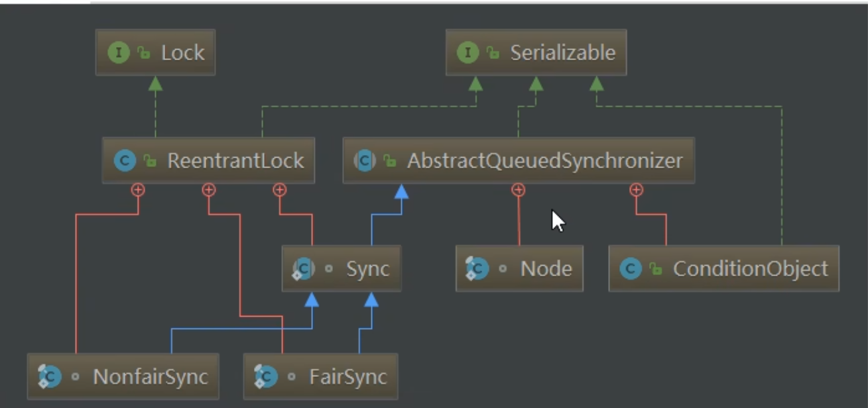Click the Lock interface icon

pos(118,53)
